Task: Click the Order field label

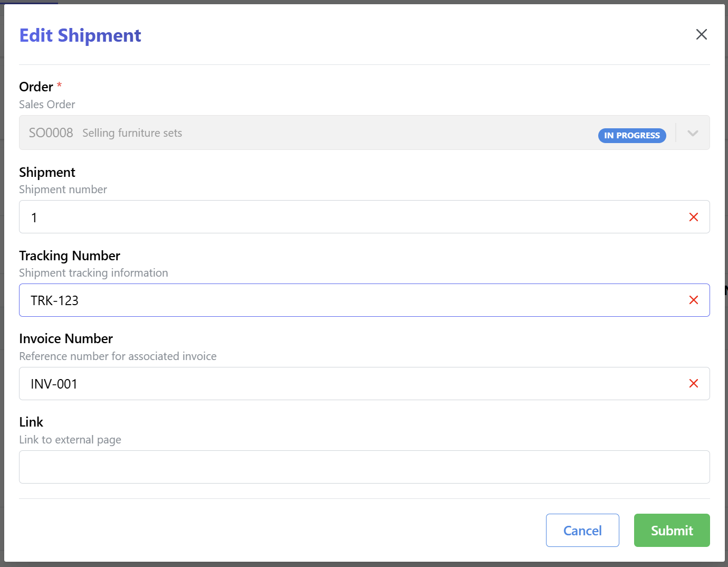Action: [x=36, y=87]
